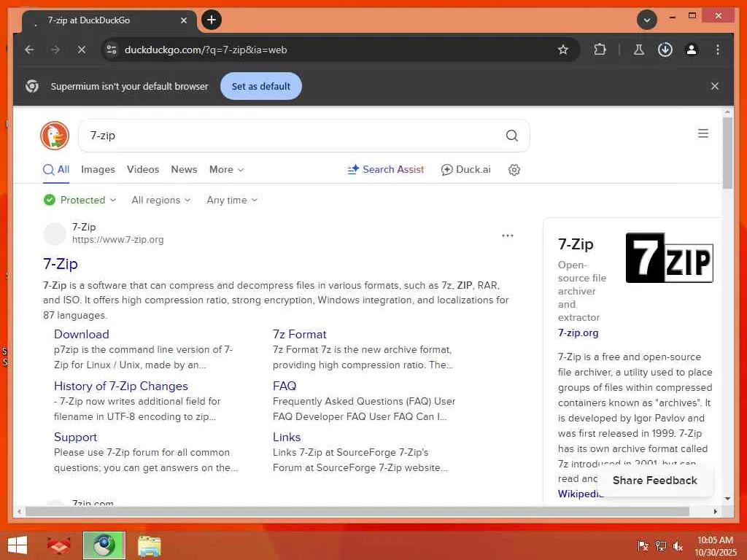Open the Extensions puzzle icon
Screen dimensions: 747x560
[600, 50]
